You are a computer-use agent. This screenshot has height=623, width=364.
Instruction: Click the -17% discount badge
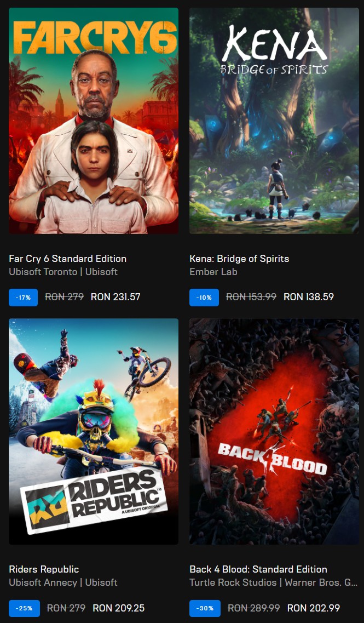point(23,298)
